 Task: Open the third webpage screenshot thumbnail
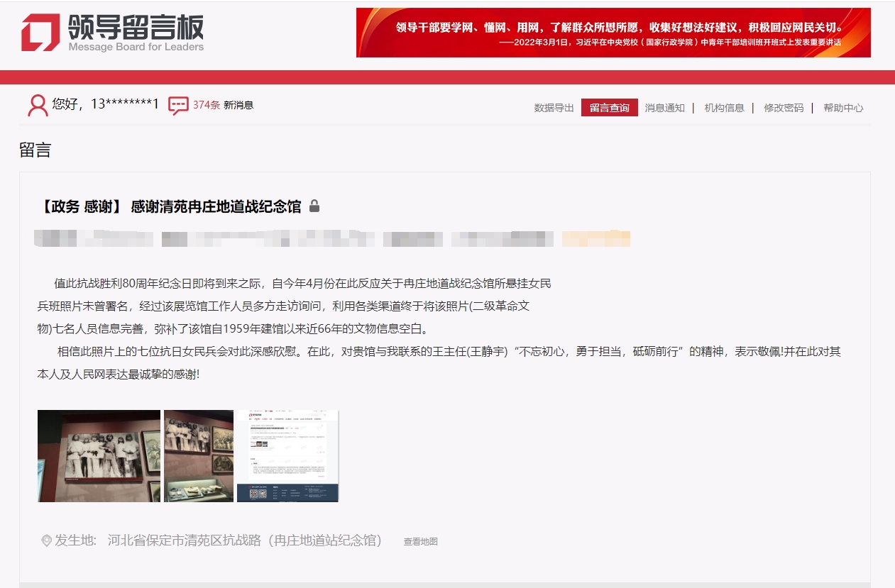point(287,456)
